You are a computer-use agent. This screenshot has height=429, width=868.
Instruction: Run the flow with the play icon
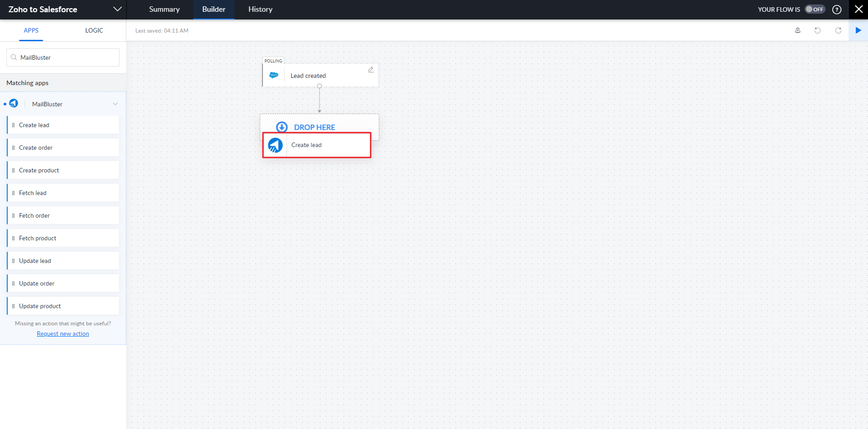(858, 30)
